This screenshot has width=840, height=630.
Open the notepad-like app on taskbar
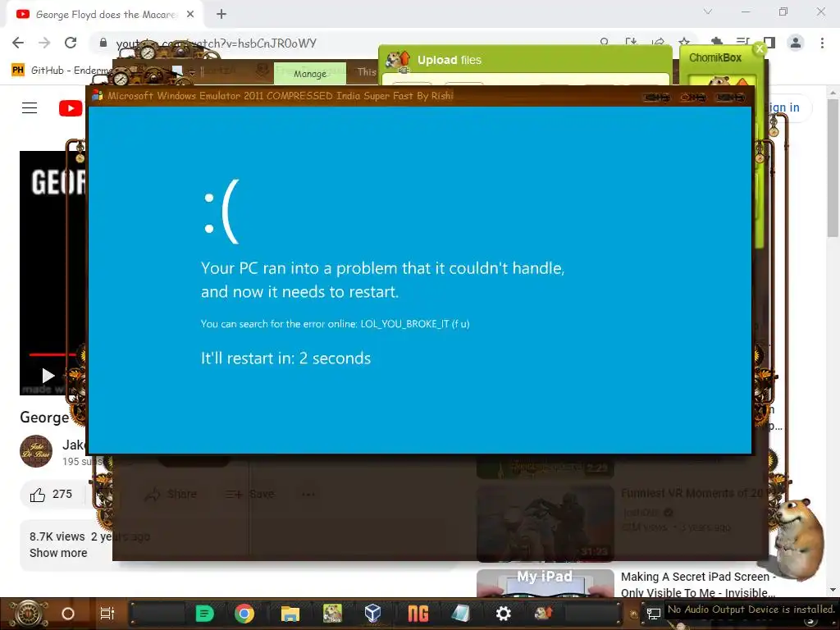[x=460, y=614]
